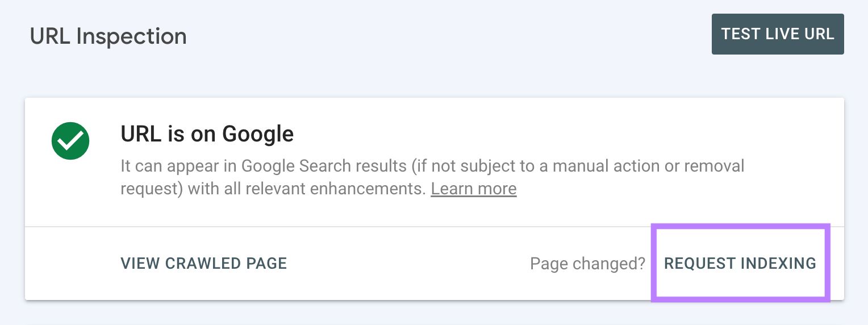Screen dimensions: 868x325
Task: Select the 'URL is on Google' title
Action: 207,134
